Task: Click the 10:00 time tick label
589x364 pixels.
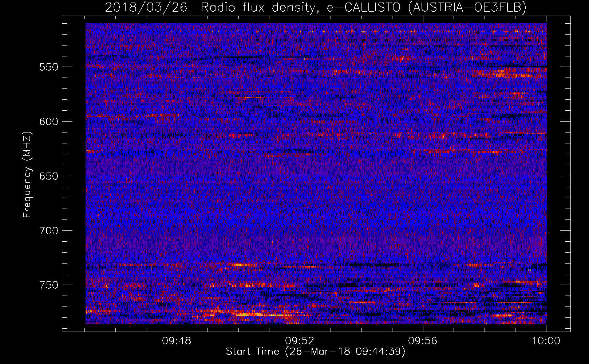Action: (x=546, y=341)
